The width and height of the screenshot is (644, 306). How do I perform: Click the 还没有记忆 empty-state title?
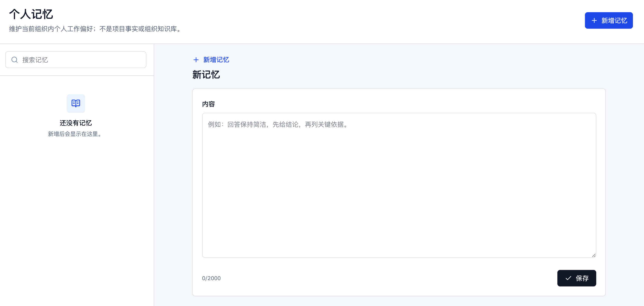pyautogui.click(x=76, y=123)
